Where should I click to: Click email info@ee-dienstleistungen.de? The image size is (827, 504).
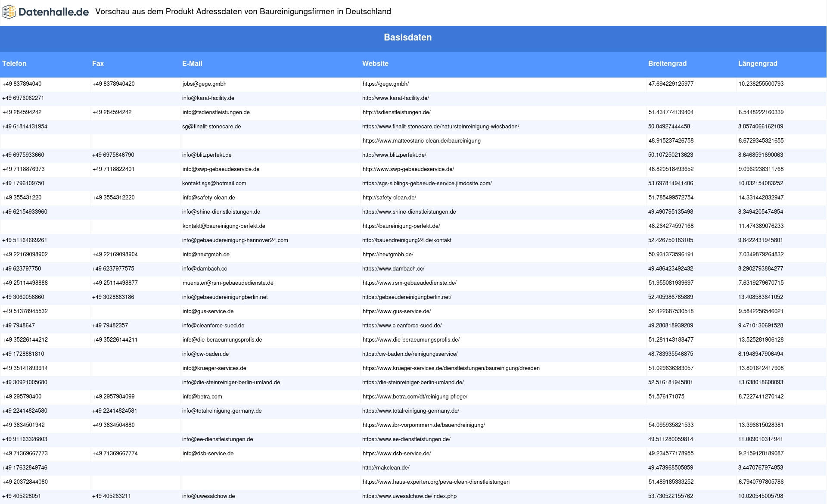click(x=218, y=439)
